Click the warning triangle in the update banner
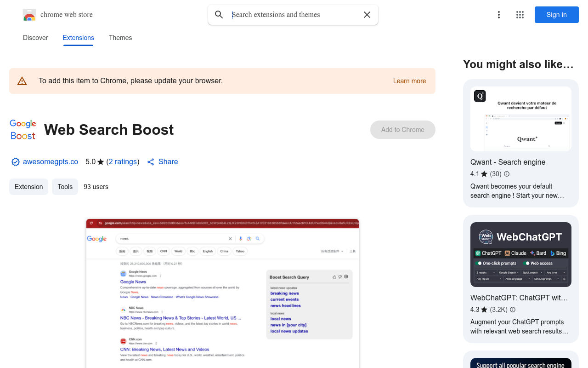 click(22, 80)
